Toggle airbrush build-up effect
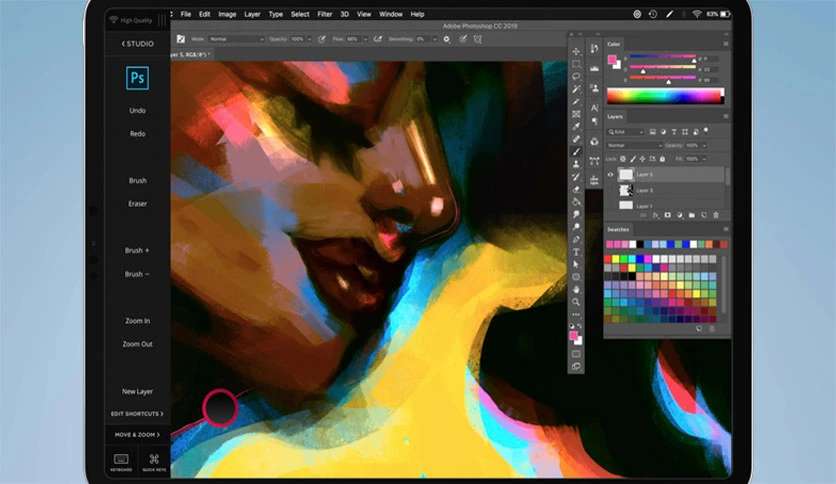Screen dimensions: 836x484 [x=377, y=39]
